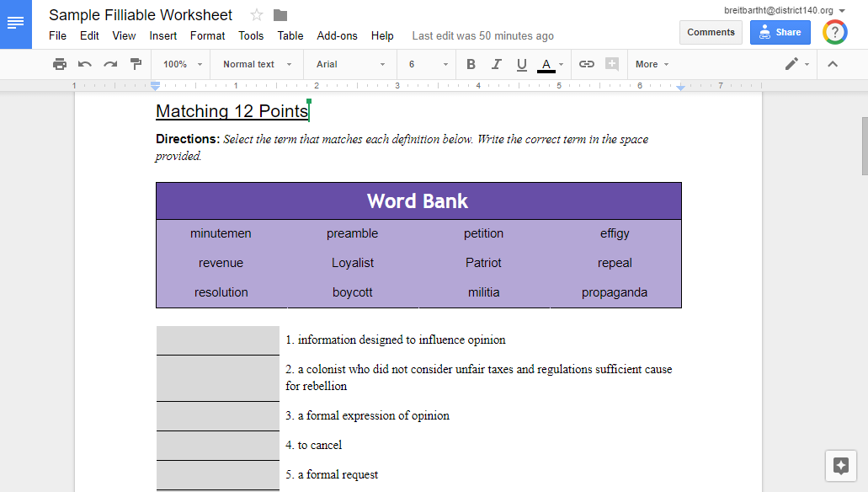
Task: Open the text color picker
Action: click(x=547, y=64)
